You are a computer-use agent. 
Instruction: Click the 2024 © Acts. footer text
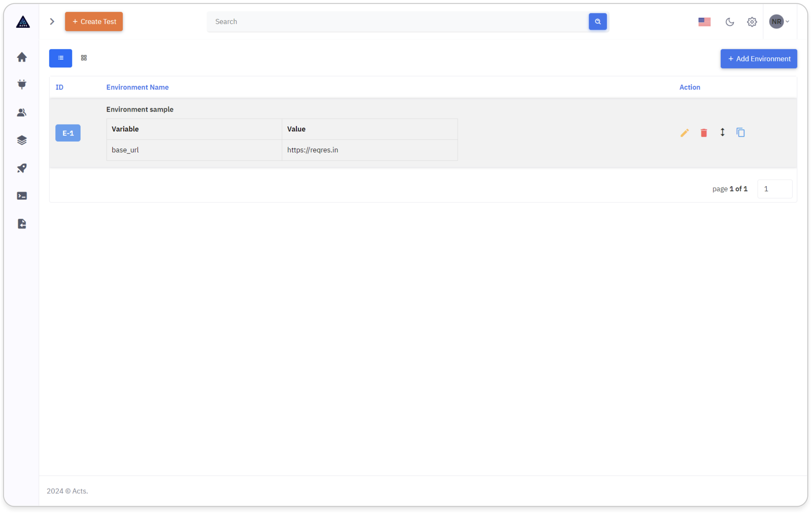point(67,491)
